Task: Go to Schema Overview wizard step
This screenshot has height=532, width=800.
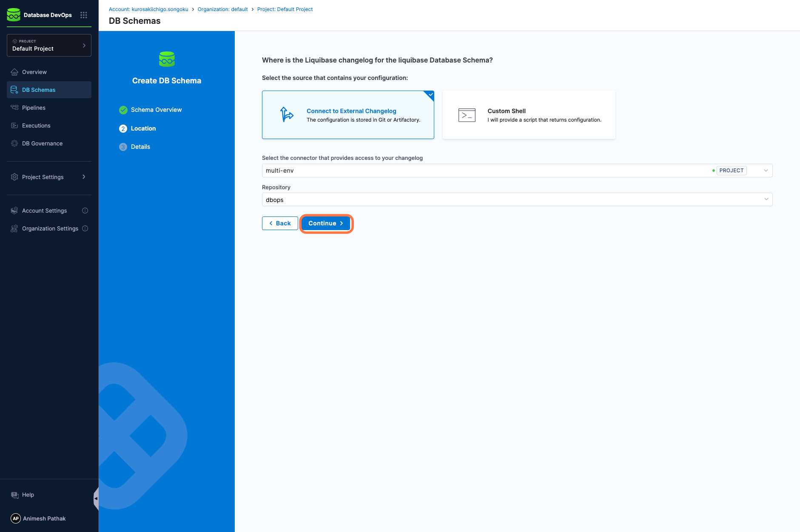Action: click(x=151, y=110)
